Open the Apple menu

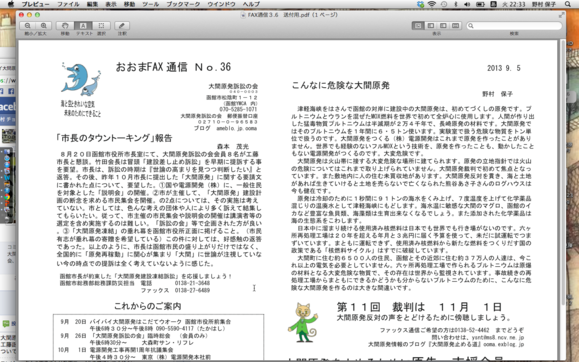[10, 4]
